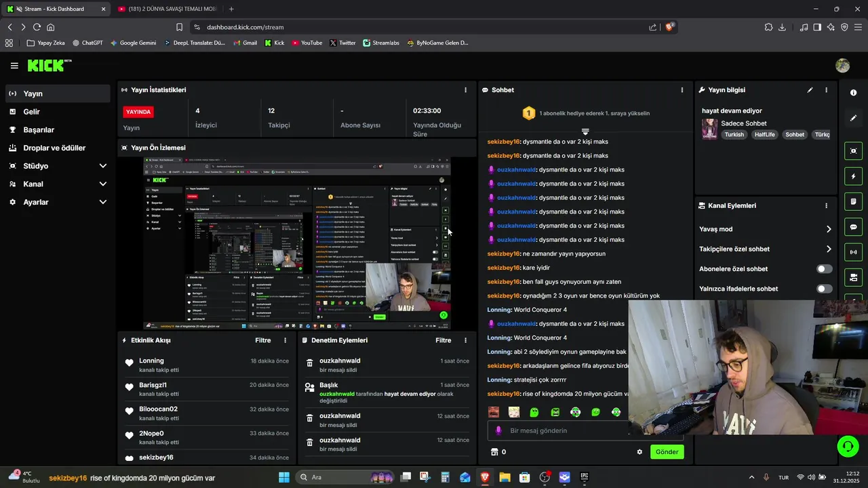
Task: Open browser extensions puzzle icon
Action: point(768,27)
